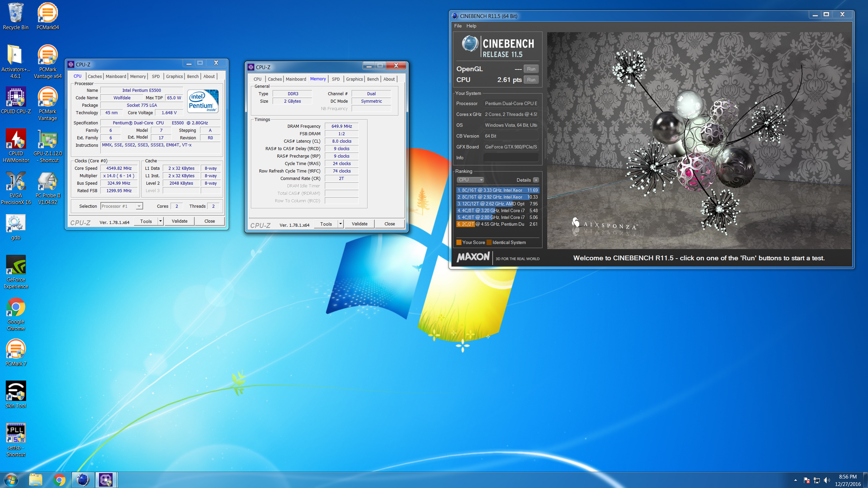The height and width of the screenshot is (488, 868).
Task: Switch to CPU-Z taskbar icon
Action: 106,480
